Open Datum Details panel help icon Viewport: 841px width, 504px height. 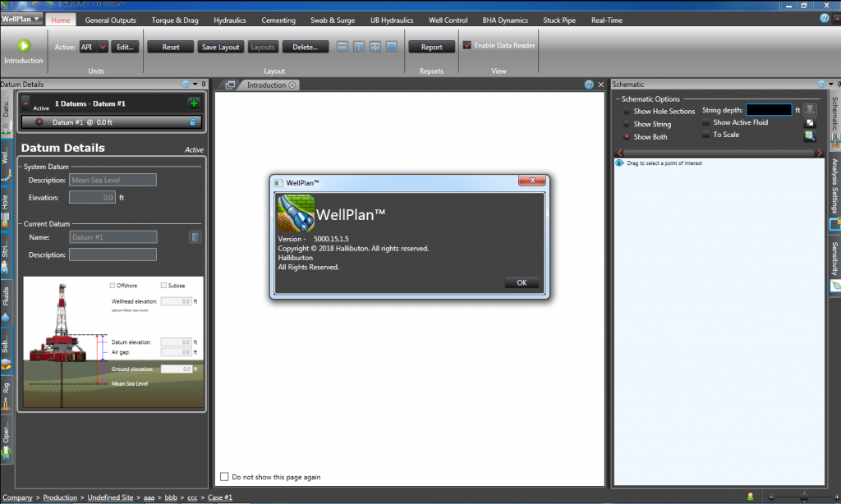(x=186, y=85)
